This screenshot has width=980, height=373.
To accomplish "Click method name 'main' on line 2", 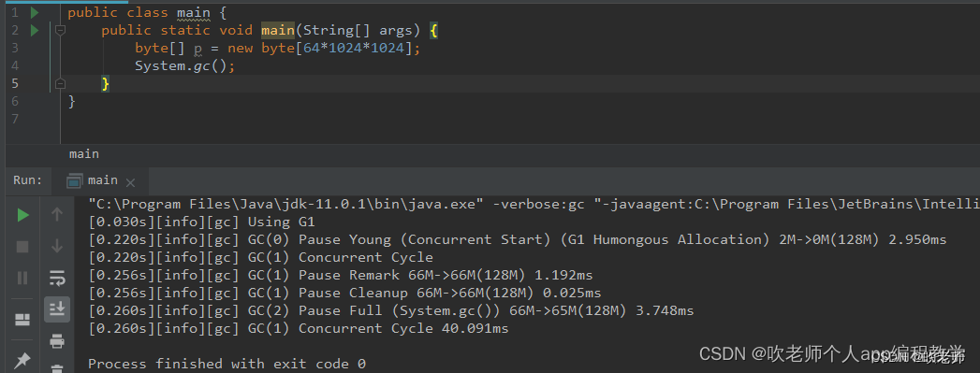I will tap(278, 30).
